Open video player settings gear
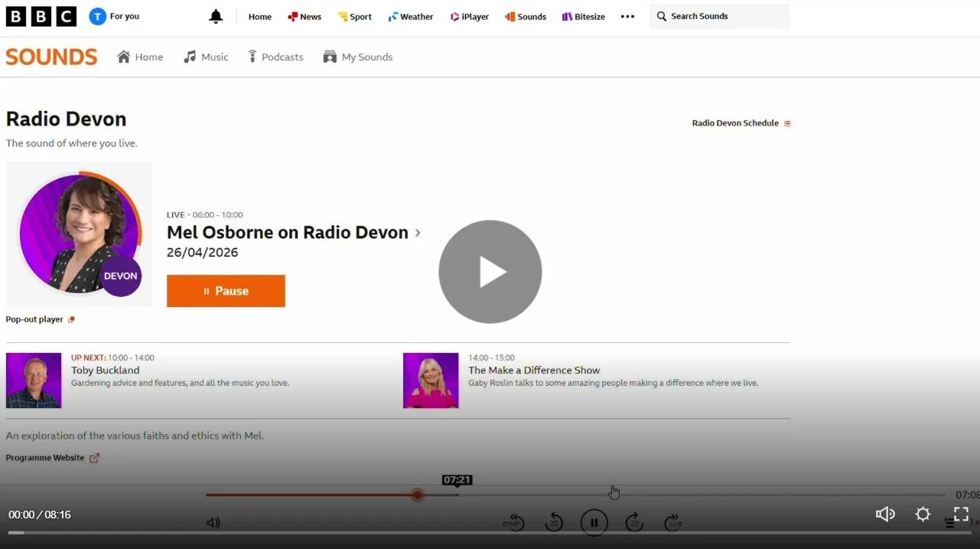The width and height of the screenshot is (980, 549). 923,515
